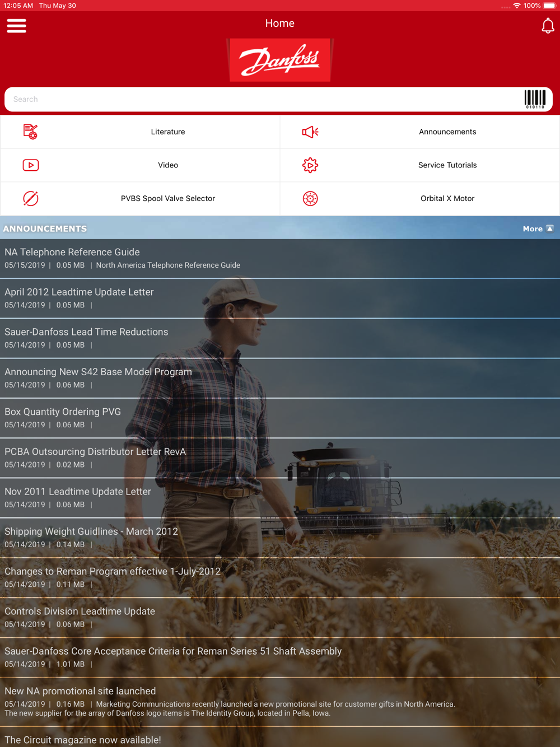Screen dimensions: 560x747
Task: Click the Video play icon
Action: click(30, 165)
